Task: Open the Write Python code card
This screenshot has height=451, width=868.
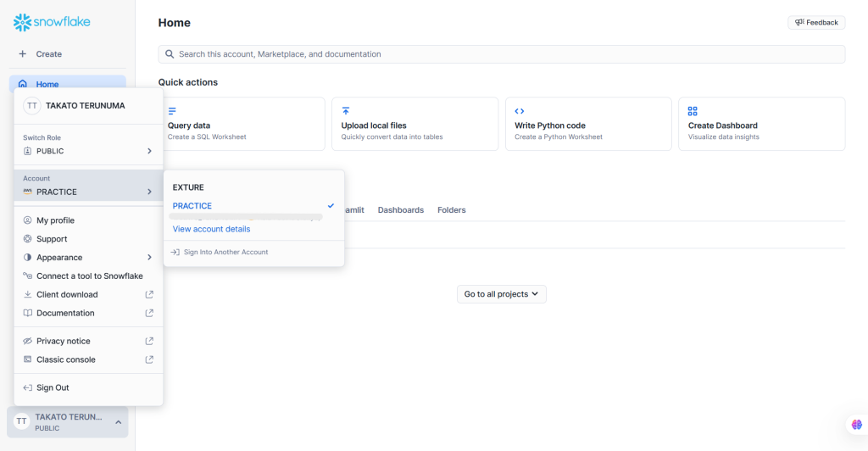Action: 588,124
